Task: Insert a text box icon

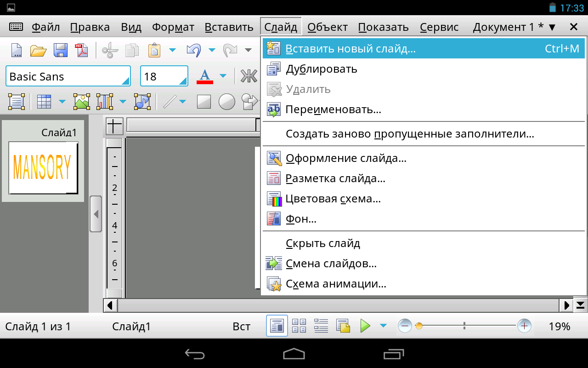Action: point(17,102)
